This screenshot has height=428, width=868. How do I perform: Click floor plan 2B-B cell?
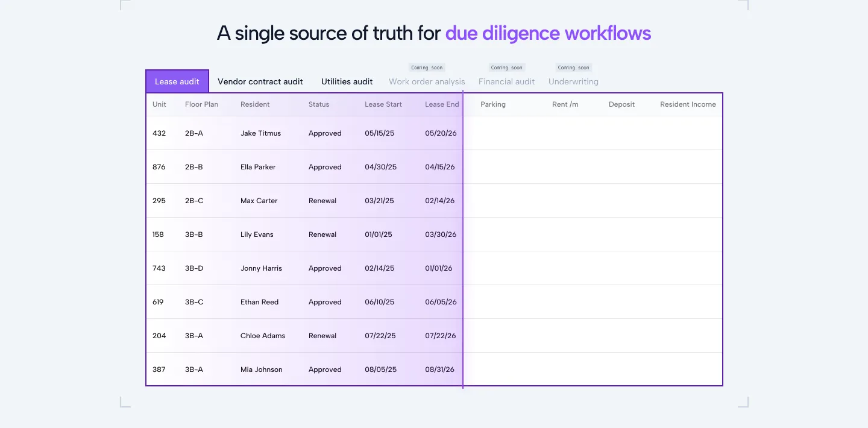point(194,167)
